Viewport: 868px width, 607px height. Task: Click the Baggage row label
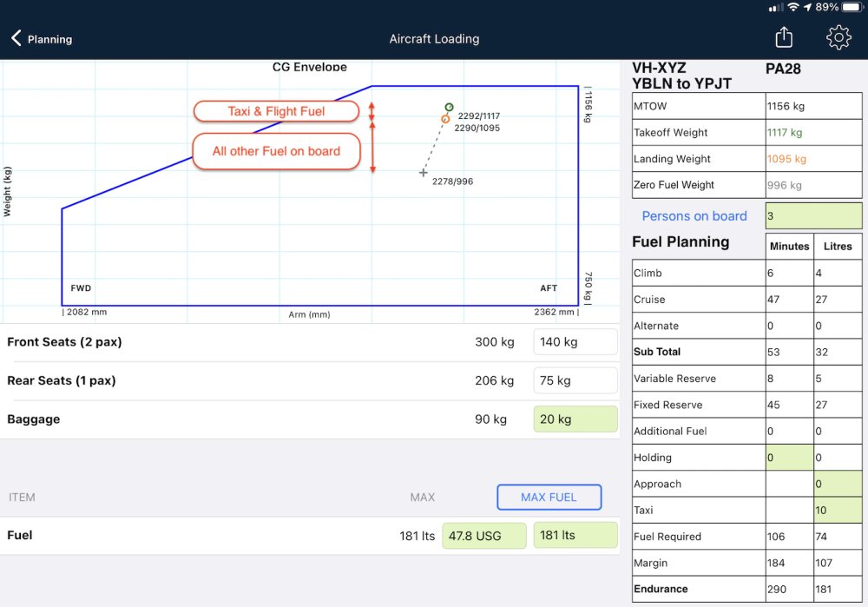pos(33,419)
